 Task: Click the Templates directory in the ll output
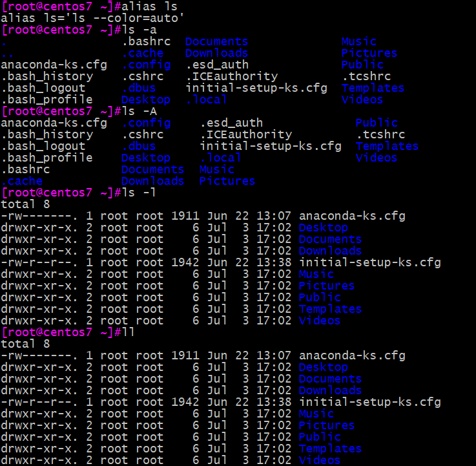pos(330,449)
